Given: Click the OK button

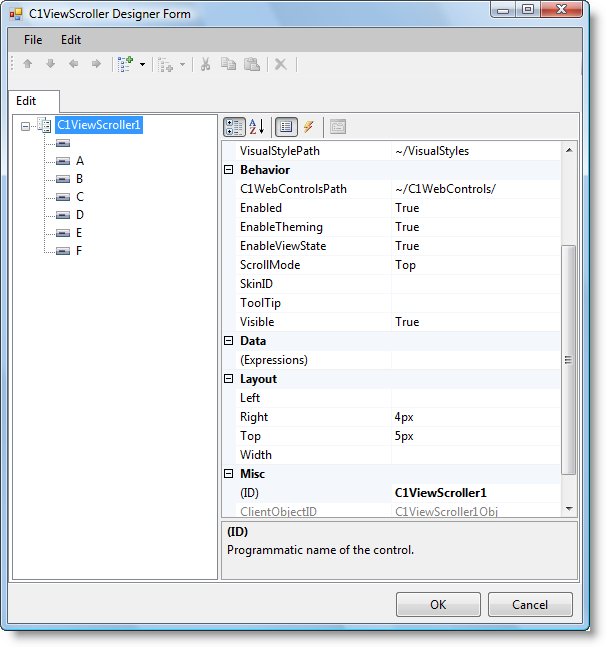Looking at the screenshot, I should (x=438, y=604).
